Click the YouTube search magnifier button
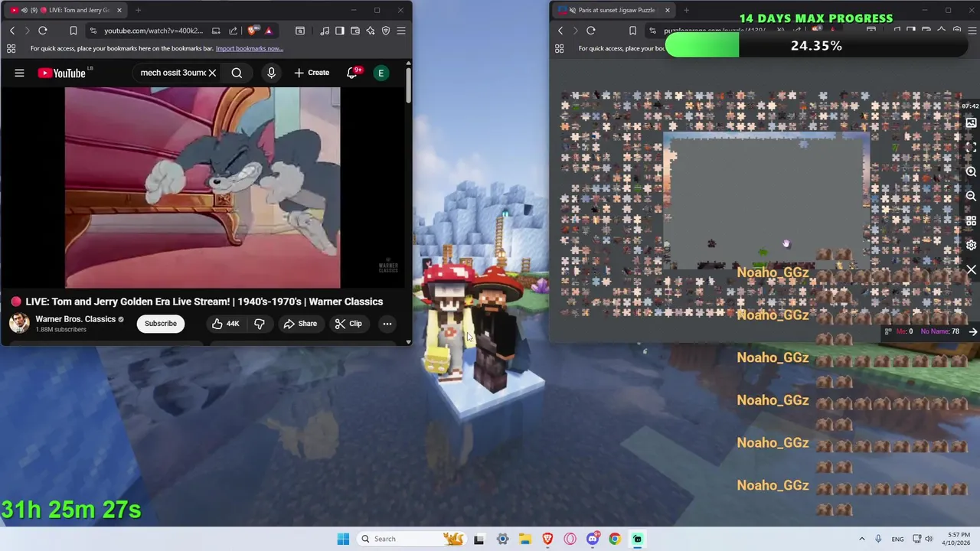The height and width of the screenshot is (551, 980). point(237,73)
